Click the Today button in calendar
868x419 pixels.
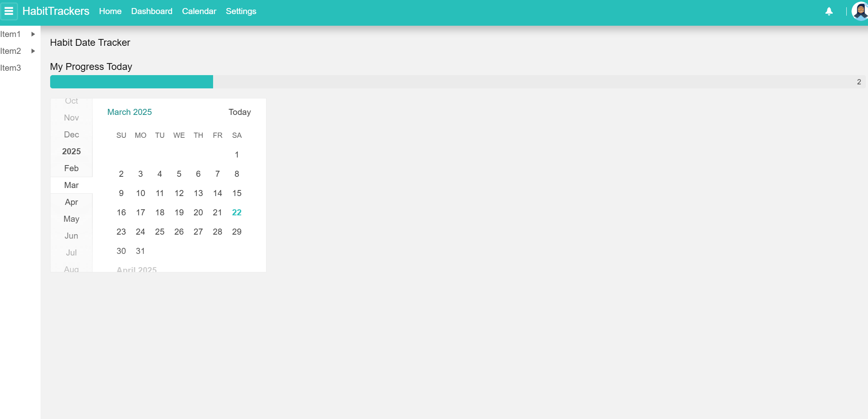(240, 112)
